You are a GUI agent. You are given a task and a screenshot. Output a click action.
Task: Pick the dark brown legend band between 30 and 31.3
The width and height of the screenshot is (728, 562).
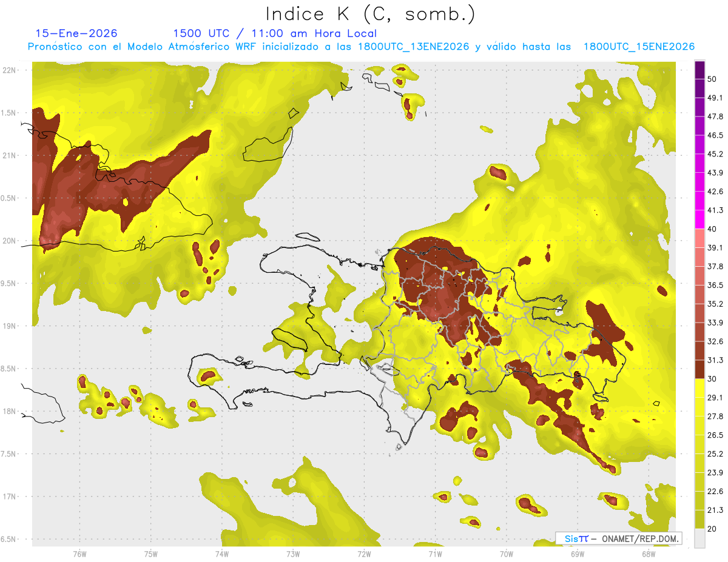click(x=699, y=369)
